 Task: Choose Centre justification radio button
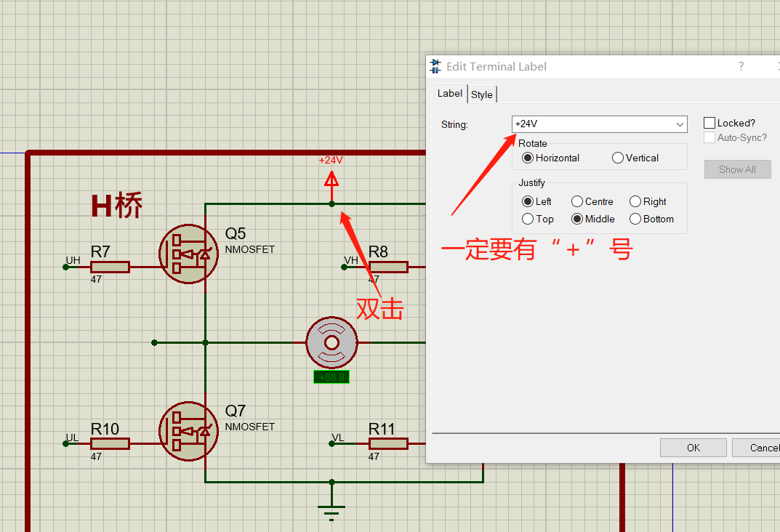pos(577,201)
